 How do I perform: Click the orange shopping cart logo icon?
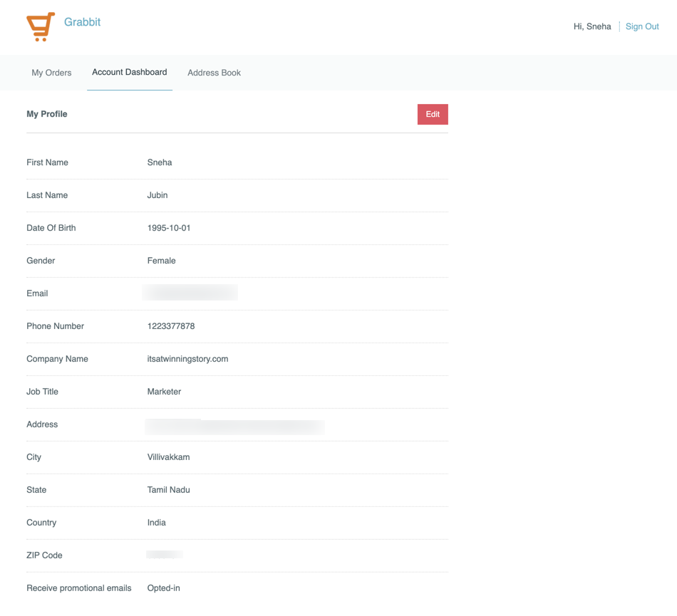[x=41, y=26]
